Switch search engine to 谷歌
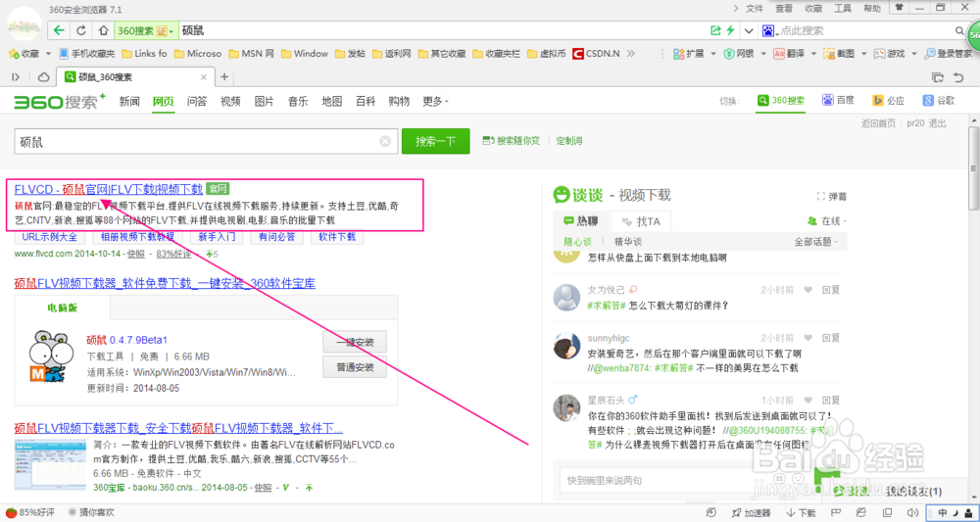980x522 pixels. point(938,101)
